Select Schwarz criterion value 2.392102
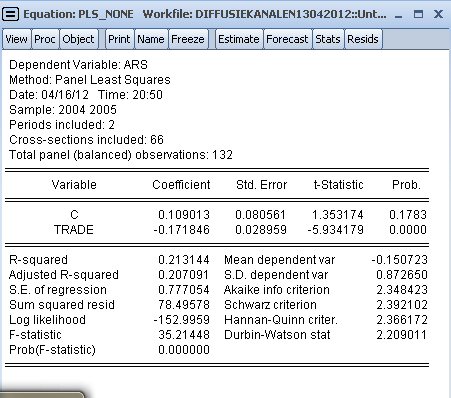Viewport: 451px width, 398px height. 402,305
